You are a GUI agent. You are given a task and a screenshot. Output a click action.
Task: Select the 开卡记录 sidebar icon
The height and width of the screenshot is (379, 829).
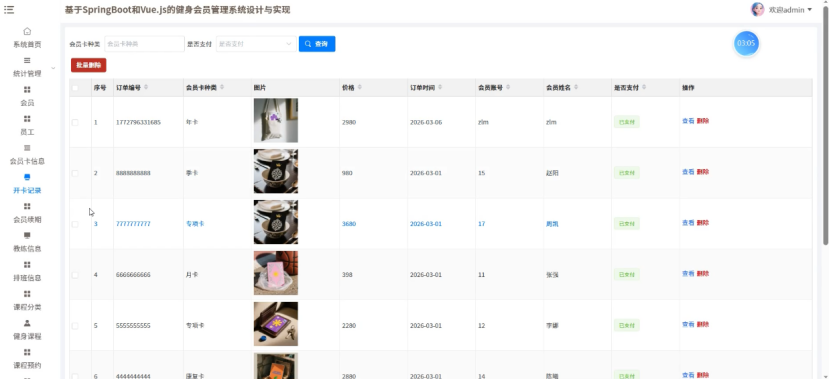click(27, 177)
